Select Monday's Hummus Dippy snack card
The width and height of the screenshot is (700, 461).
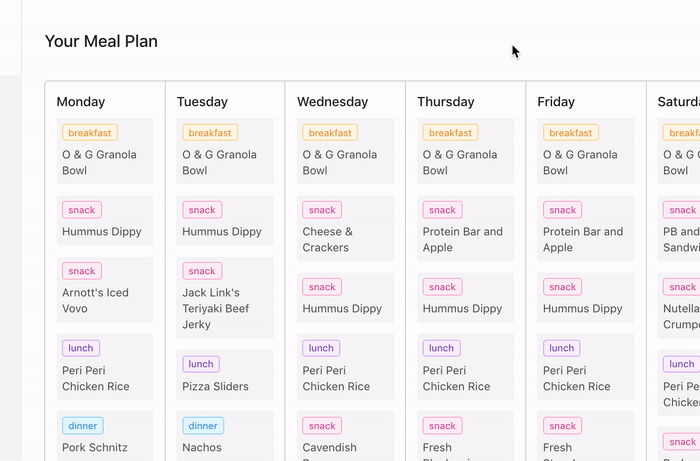(104, 220)
